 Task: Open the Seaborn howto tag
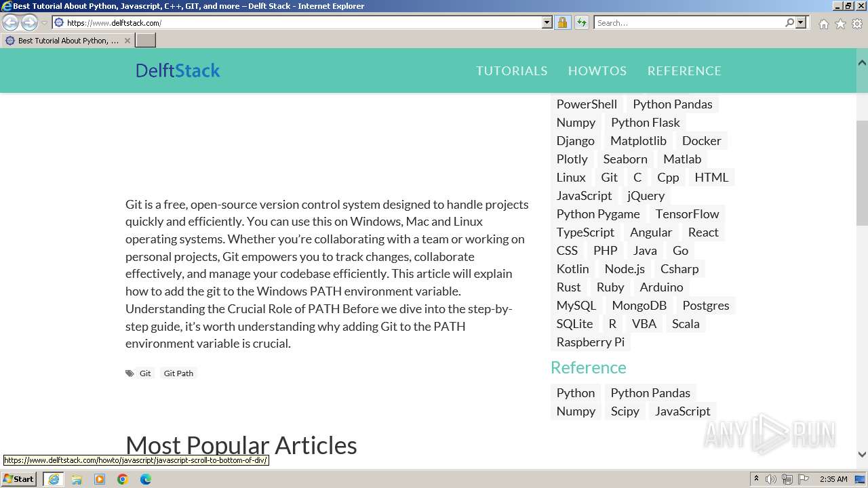625,159
